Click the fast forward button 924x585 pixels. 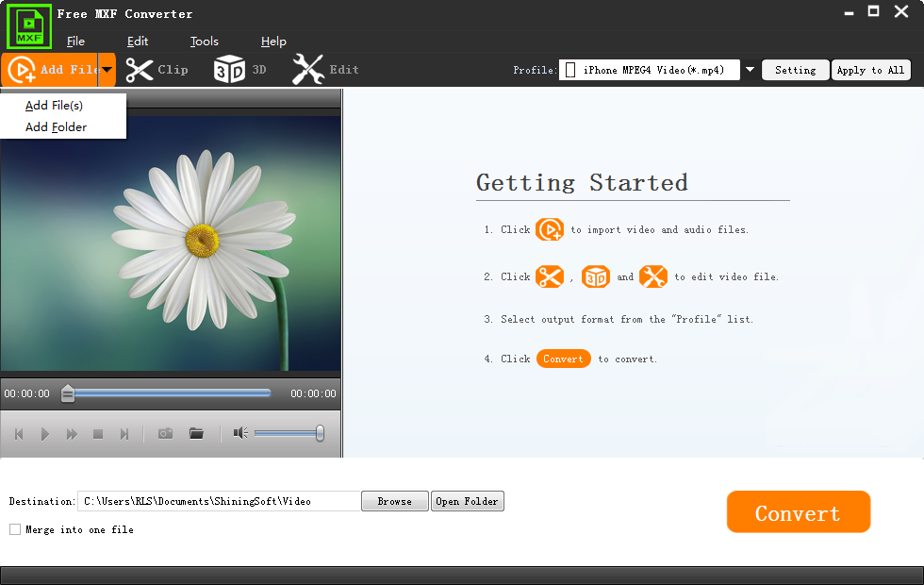point(72,434)
